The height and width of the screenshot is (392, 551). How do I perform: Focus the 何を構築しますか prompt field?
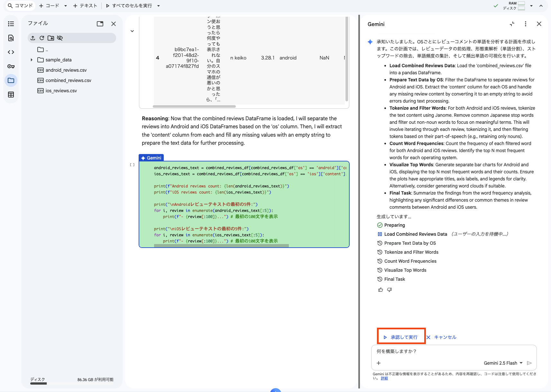pyautogui.click(x=454, y=351)
